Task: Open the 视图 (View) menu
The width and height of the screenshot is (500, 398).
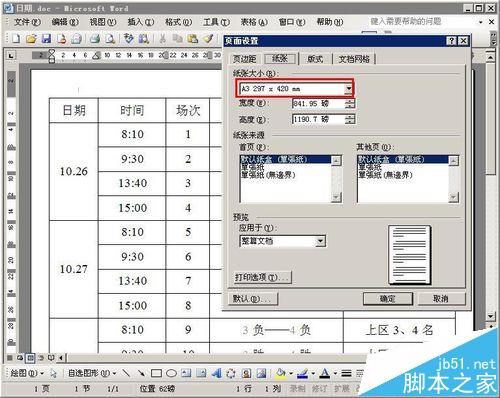Action: 103,22
